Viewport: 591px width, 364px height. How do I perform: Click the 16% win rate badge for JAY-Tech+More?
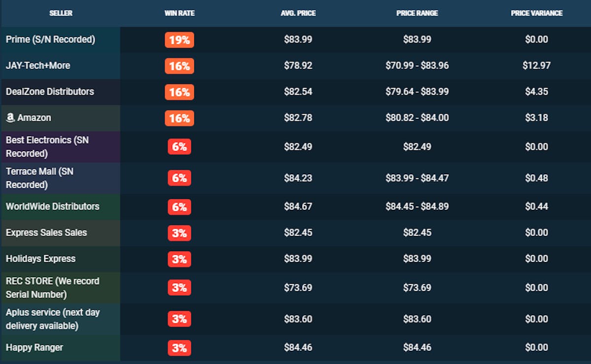(179, 66)
